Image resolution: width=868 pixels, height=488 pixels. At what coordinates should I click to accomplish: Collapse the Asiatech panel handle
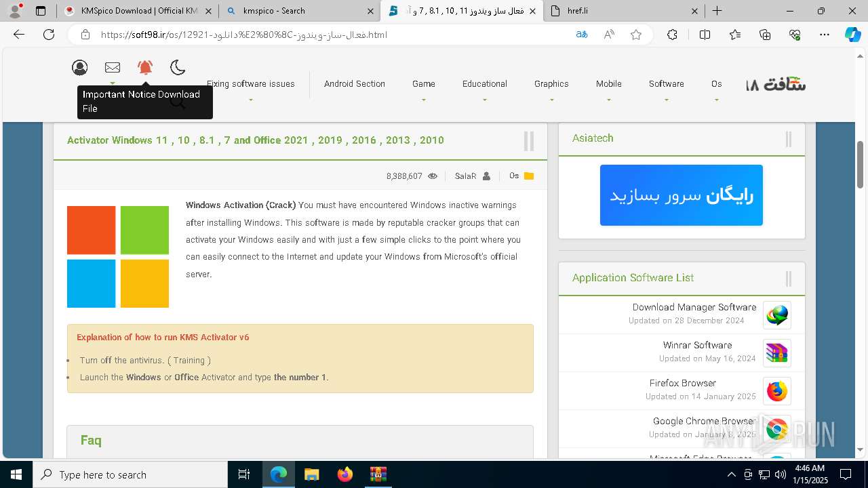[x=789, y=139]
